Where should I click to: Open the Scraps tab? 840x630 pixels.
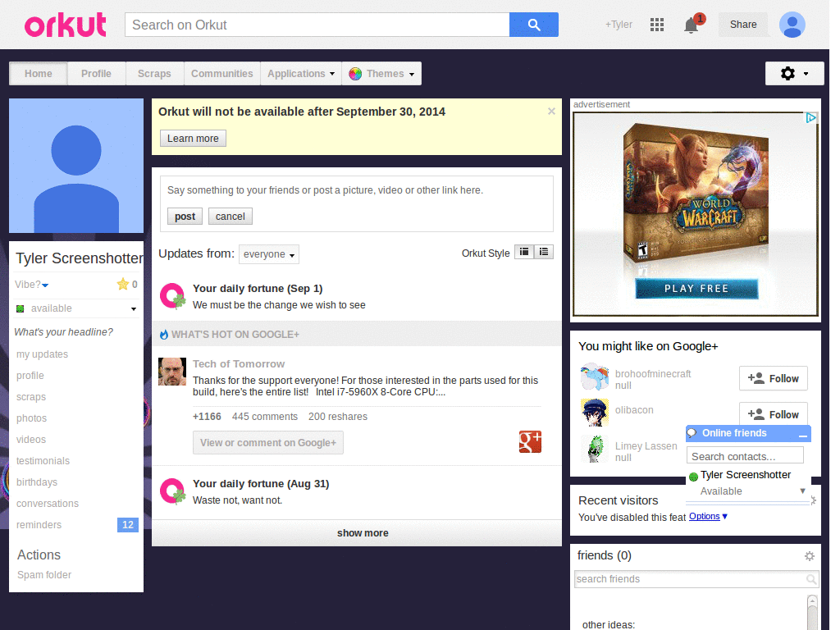tap(154, 73)
